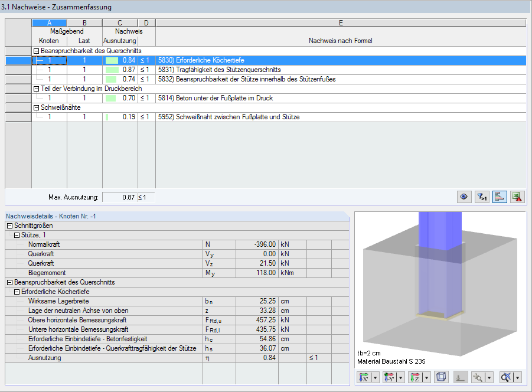Collapse the Schweißnähte group
532x392 pixels.
pos(36,107)
